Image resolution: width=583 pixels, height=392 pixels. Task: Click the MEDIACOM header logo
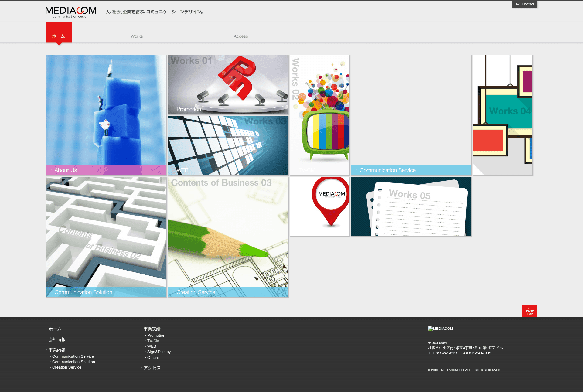point(71,12)
